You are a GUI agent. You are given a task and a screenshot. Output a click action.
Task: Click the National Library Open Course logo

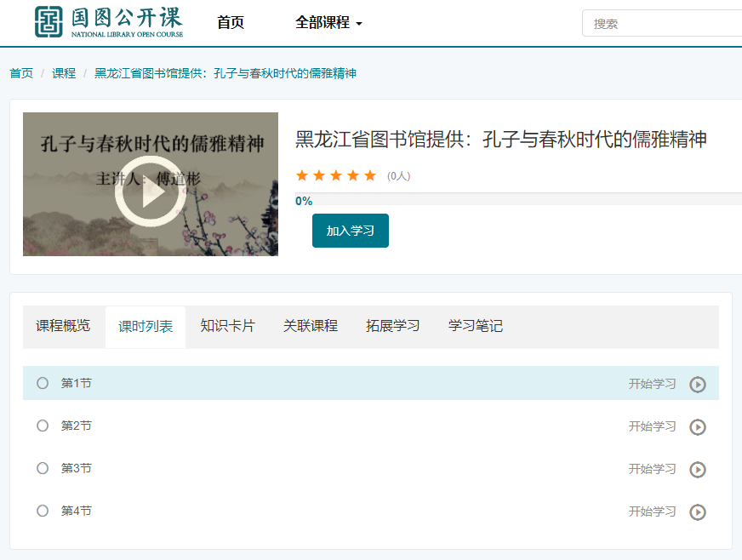(109, 22)
